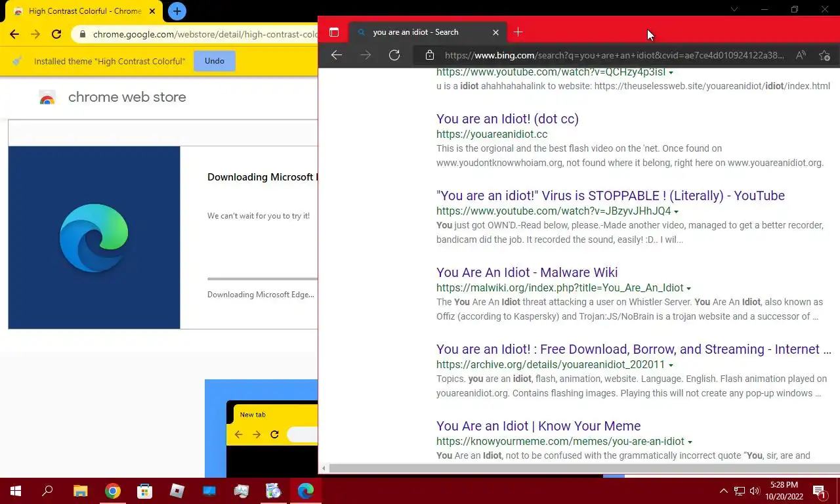The width and height of the screenshot is (840, 504).
Task: Open Roblox from the taskbar
Action: 177,491
